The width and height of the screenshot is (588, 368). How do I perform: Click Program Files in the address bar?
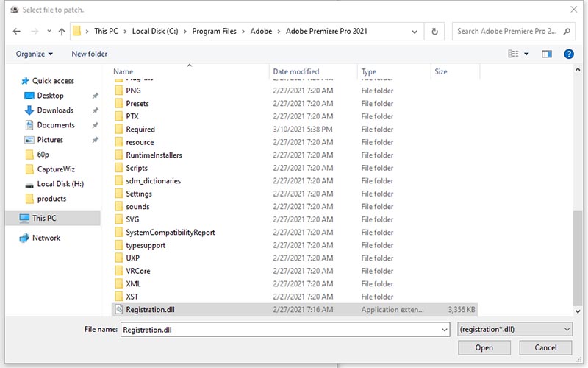coord(214,32)
